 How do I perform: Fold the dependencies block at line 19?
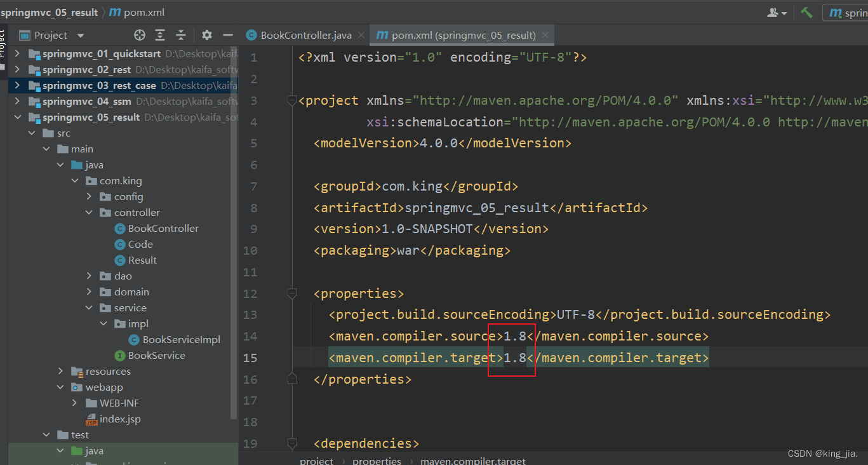[292, 443]
